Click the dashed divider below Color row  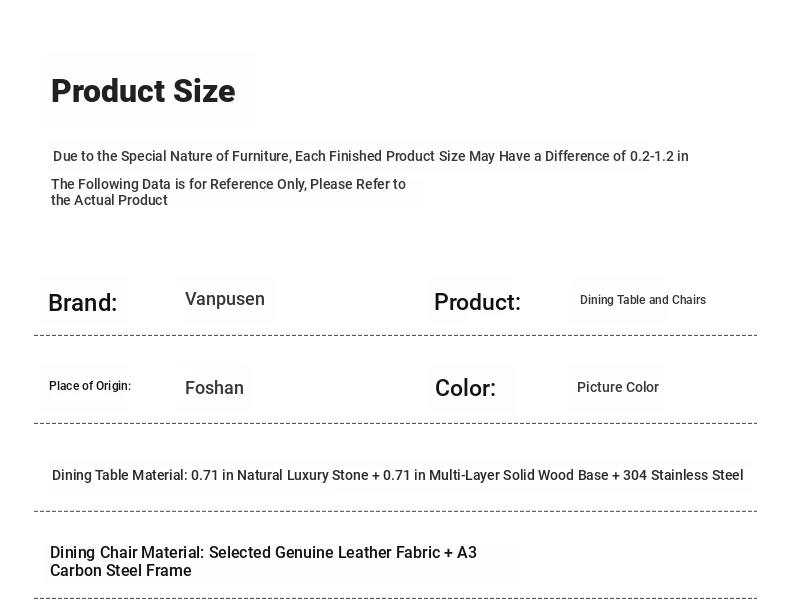pos(395,423)
